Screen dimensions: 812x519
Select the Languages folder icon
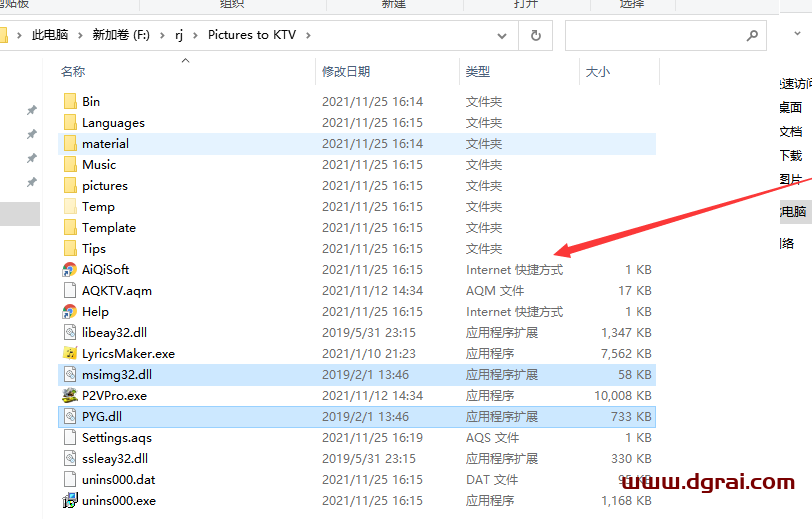coord(70,122)
